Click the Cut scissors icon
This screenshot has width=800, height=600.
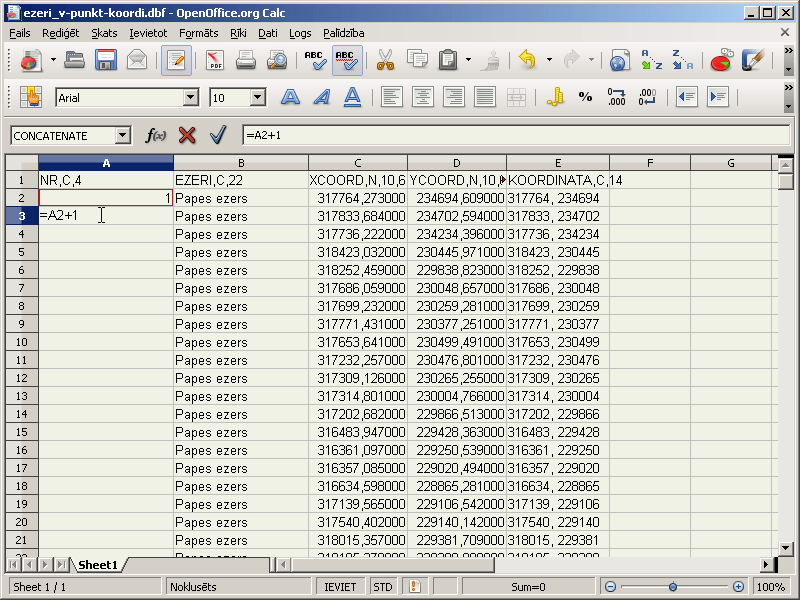386,60
